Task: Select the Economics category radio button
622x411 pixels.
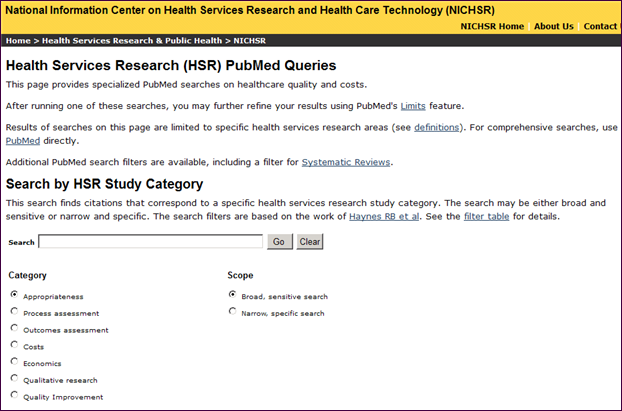Action: pos(14,361)
